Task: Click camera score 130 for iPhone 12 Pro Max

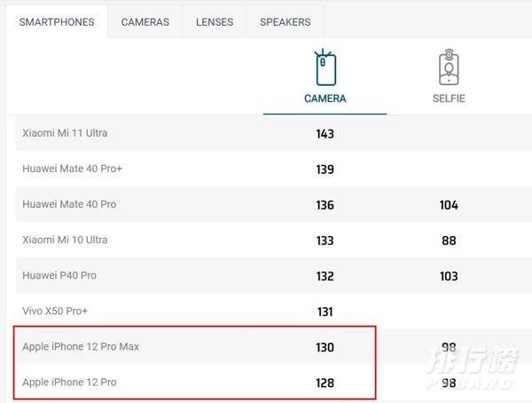Action: coord(325,347)
